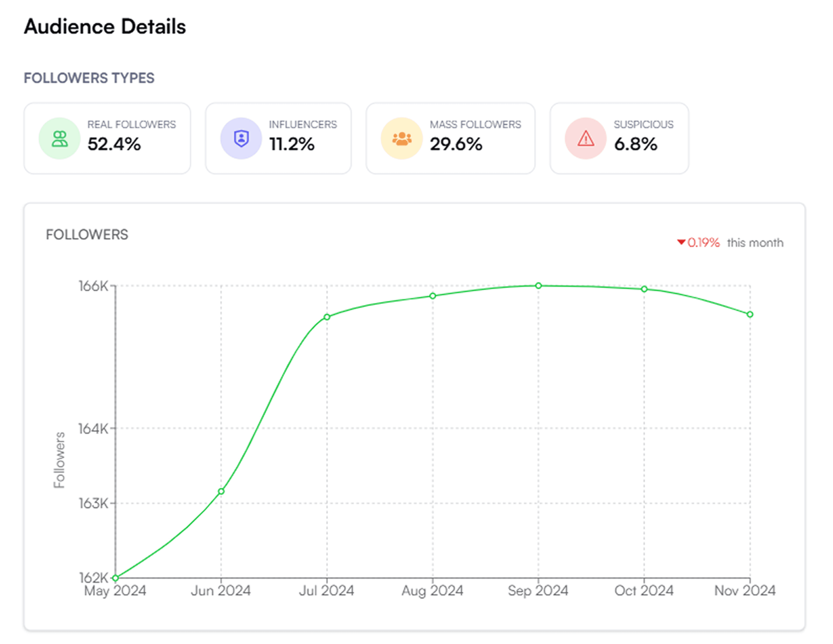Click the FOLLOWERS chart title
This screenshot has width=833, height=644.
(87, 235)
